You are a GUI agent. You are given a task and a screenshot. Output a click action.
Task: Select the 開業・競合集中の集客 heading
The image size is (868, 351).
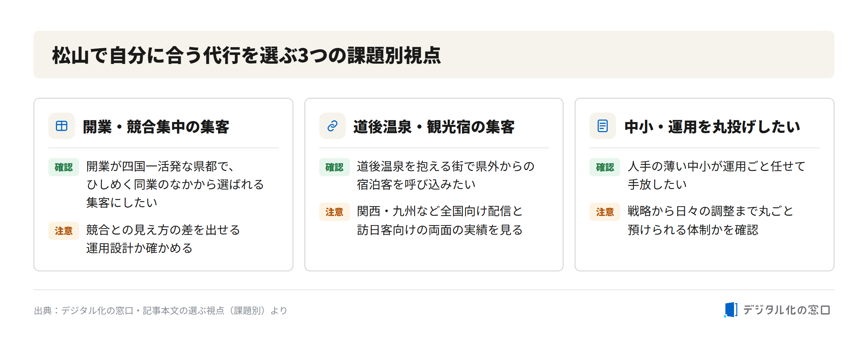click(156, 127)
